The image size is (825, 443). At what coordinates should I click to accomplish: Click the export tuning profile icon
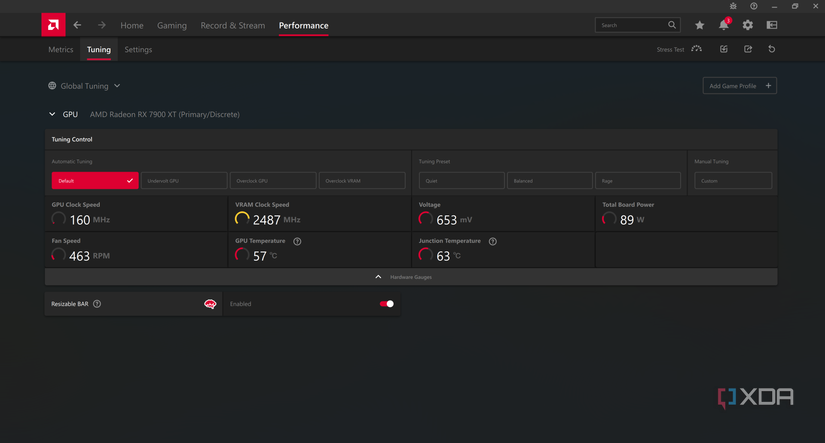(x=748, y=49)
